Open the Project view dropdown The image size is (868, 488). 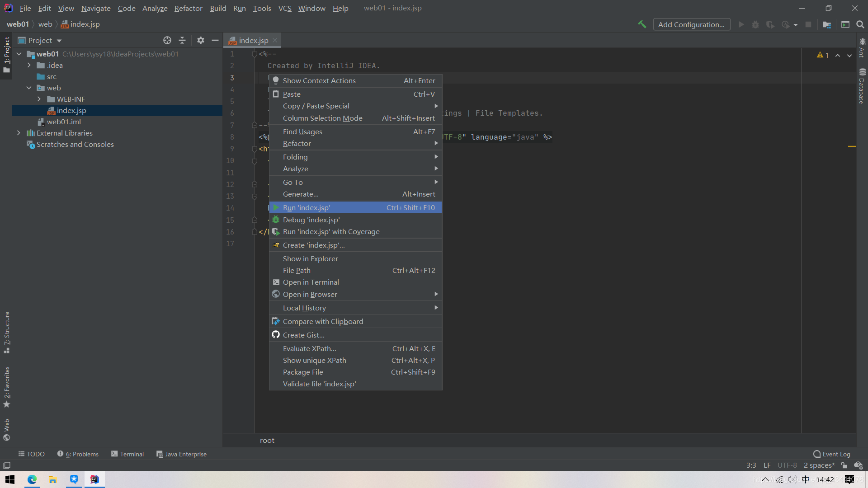coord(59,41)
